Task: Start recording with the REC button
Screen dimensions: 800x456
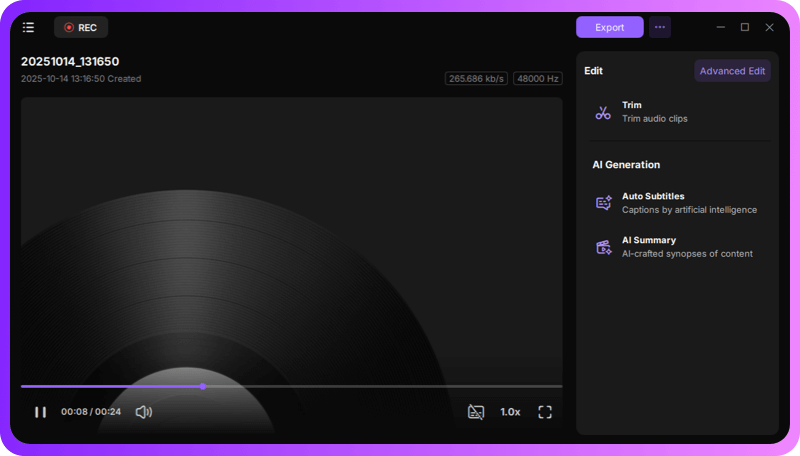Action: [x=81, y=27]
